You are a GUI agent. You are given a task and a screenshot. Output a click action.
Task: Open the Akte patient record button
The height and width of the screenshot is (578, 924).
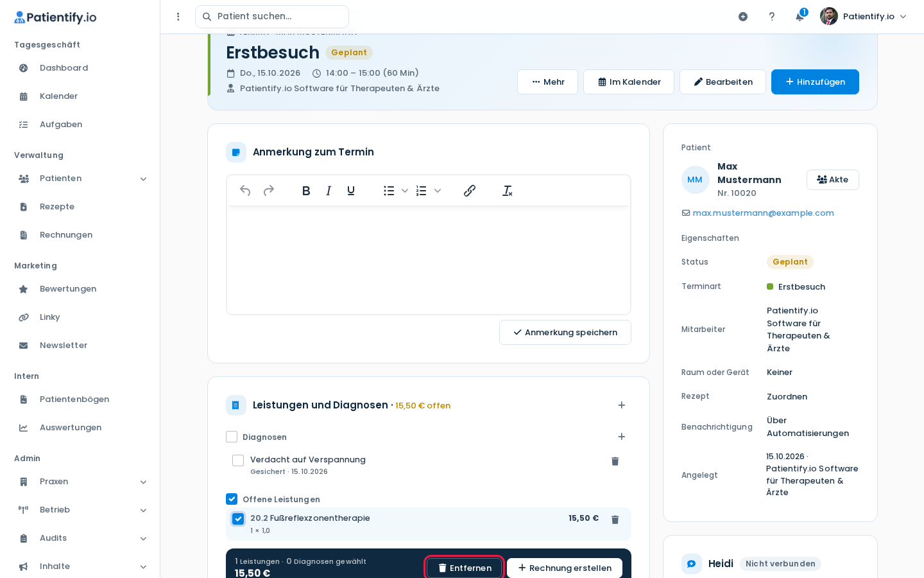click(833, 180)
